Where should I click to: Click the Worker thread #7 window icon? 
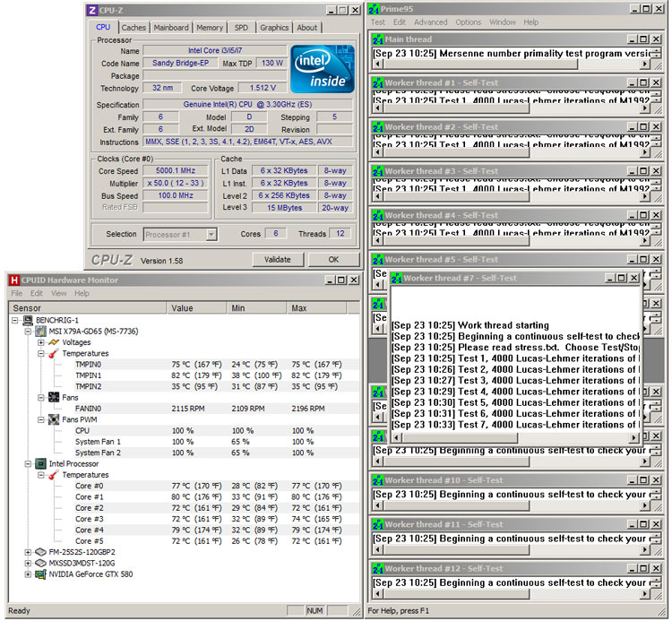(x=398, y=278)
